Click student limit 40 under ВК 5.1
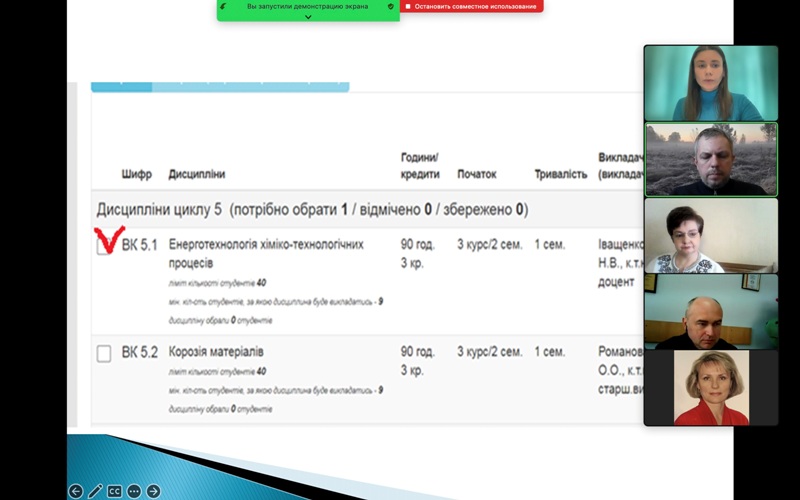800x500 pixels. (x=217, y=283)
